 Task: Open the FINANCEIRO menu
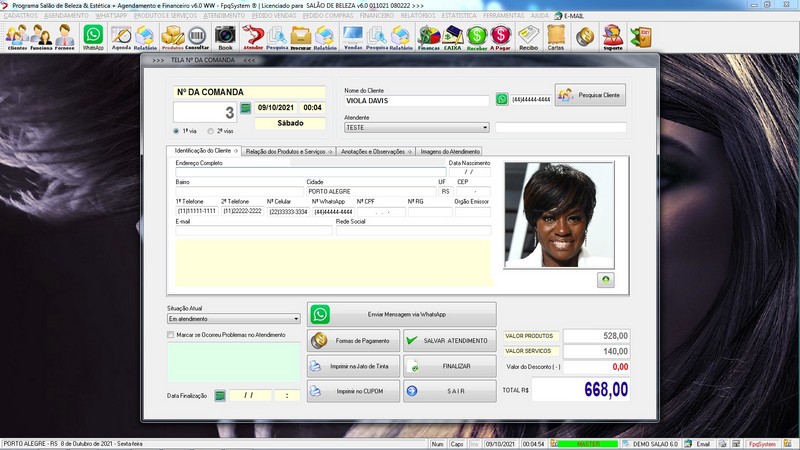[x=376, y=17]
